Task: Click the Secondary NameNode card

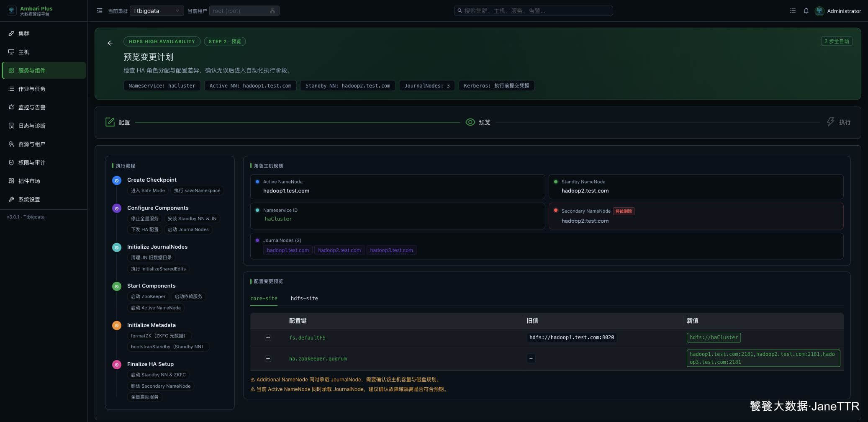Action: click(x=696, y=216)
